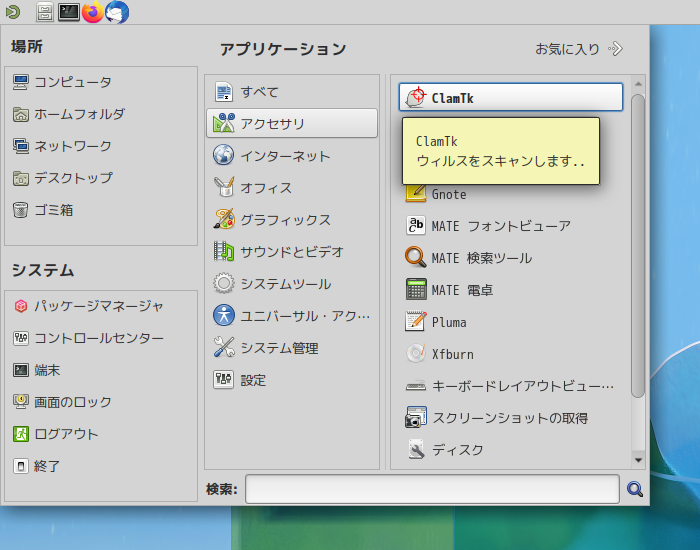Launch the file manager from the top panel
700x550 pixels.
[45, 12]
